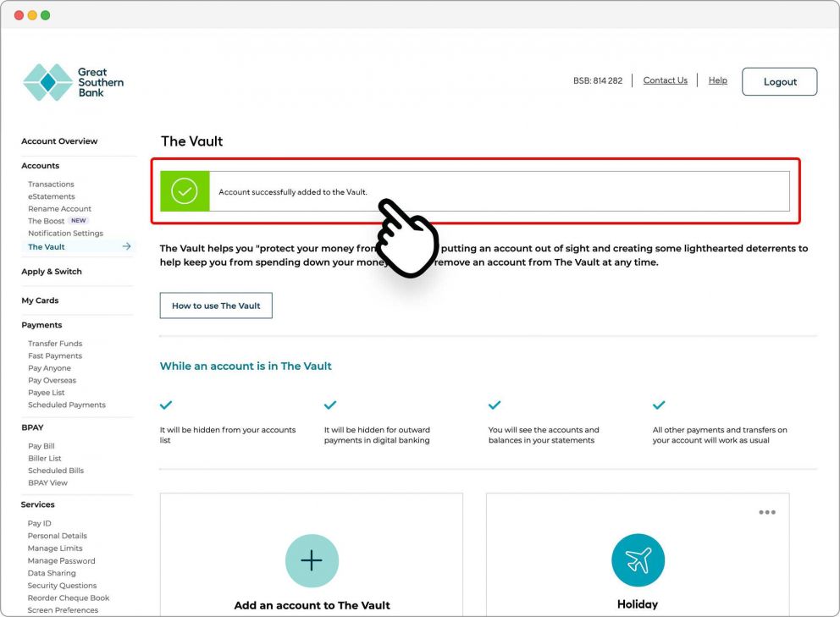Screen dimensions: 840x617
Task: Open Reorder Cheque Book
Action: (68, 598)
